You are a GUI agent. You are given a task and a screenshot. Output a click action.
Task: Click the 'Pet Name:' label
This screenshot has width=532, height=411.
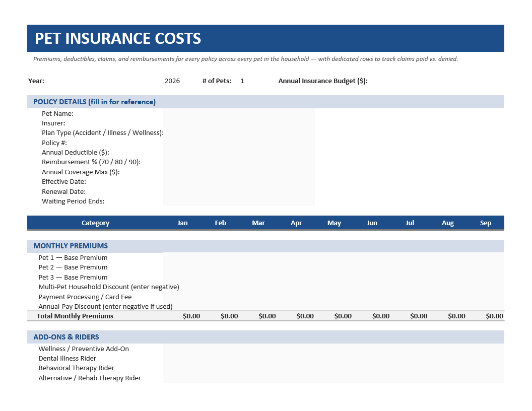(57, 114)
